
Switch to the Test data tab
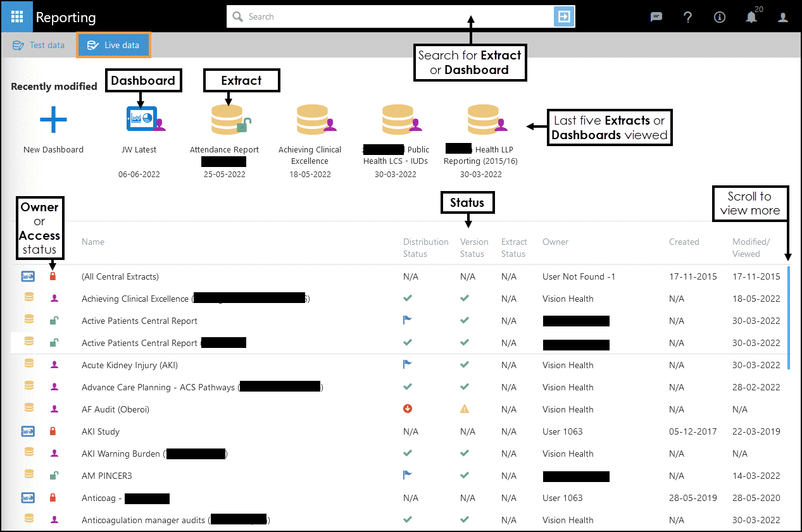[x=39, y=45]
